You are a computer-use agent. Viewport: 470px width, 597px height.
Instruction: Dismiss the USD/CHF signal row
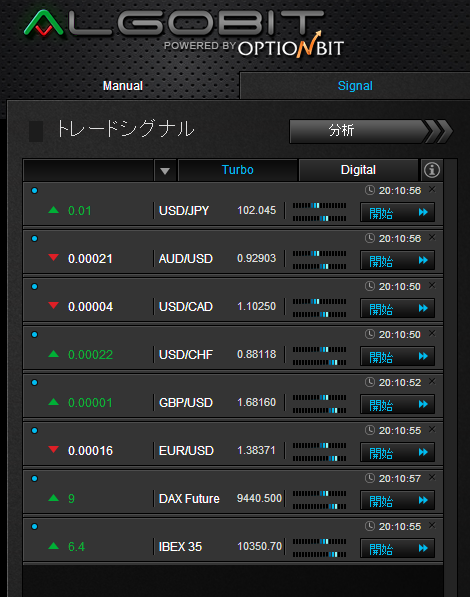click(432, 333)
